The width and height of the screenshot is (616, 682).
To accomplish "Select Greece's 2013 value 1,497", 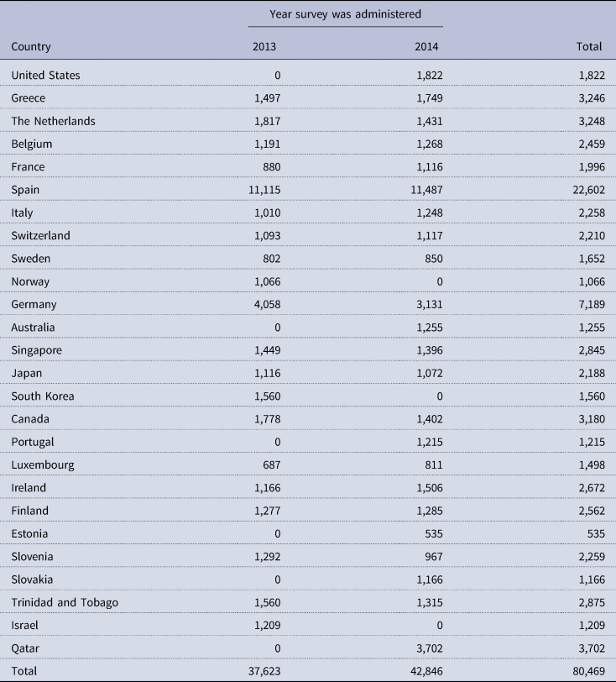I will [264, 98].
